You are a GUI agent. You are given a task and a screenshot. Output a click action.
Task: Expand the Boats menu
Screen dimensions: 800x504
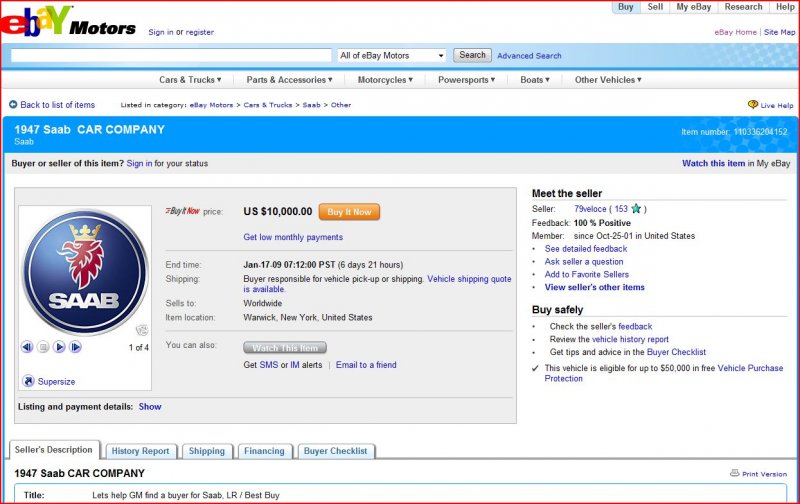pos(535,80)
